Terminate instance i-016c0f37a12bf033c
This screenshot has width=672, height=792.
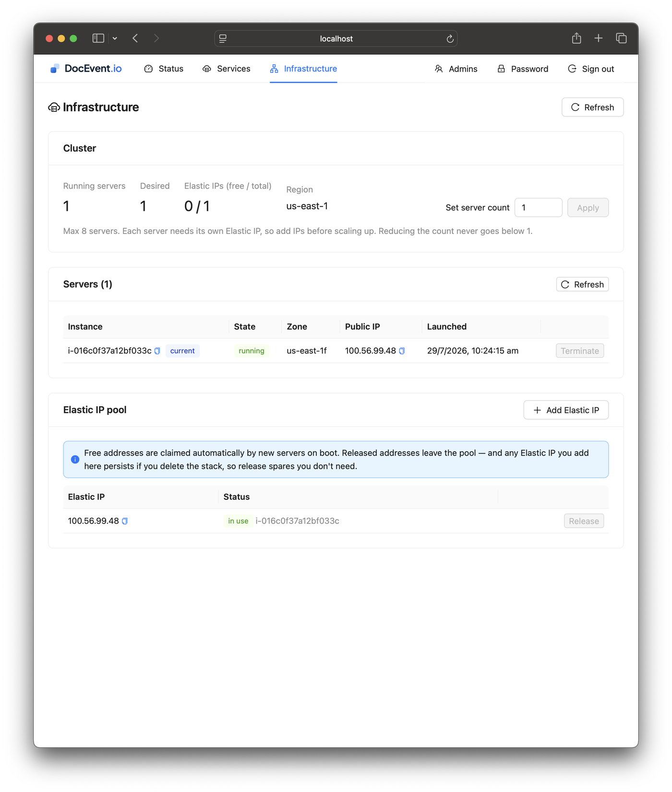(x=579, y=351)
